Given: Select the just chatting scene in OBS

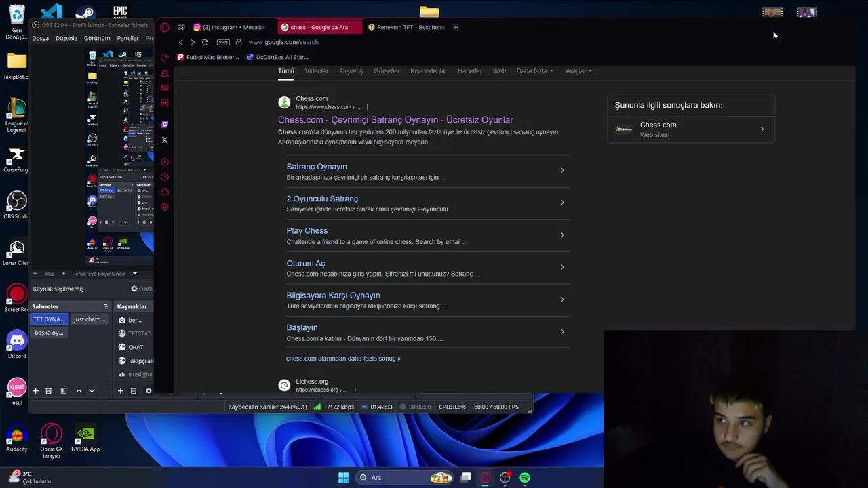Looking at the screenshot, I should 90,319.
